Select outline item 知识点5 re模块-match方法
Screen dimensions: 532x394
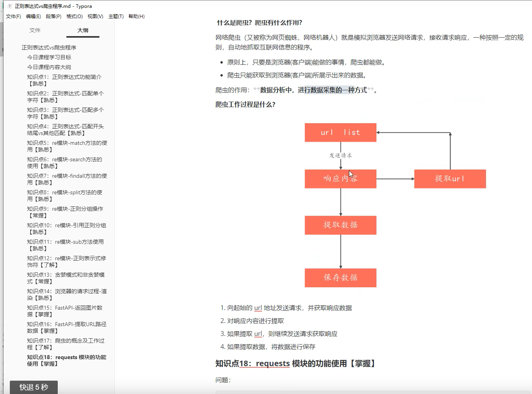67,146
